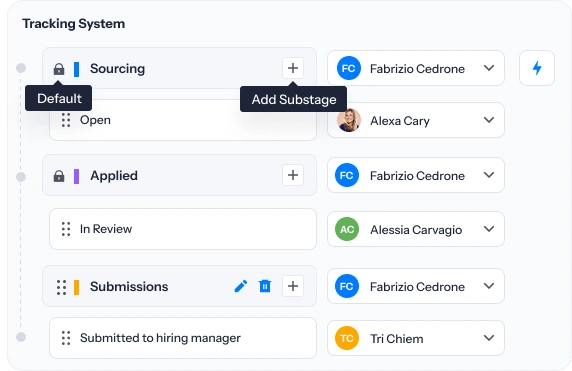Select the Applied stage name
This screenshot has width=572, height=371.
[x=114, y=176]
